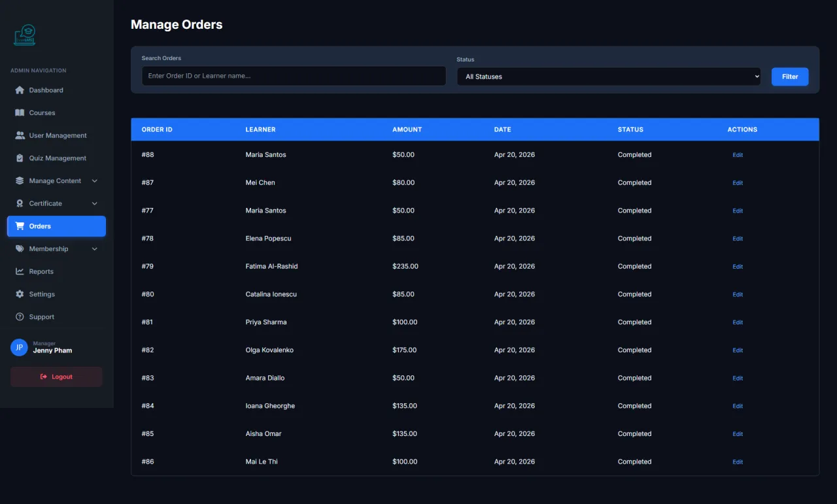Click Amara Diallo learner name
837x504 pixels.
coord(266,378)
